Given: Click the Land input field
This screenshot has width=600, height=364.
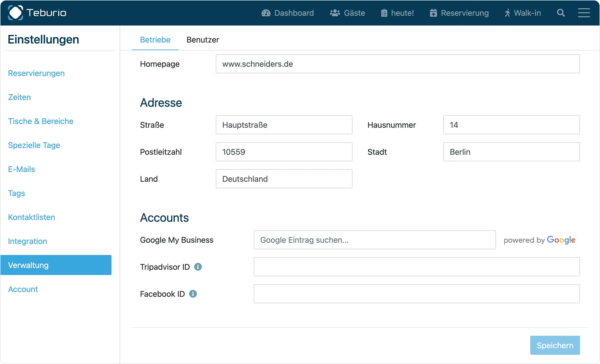Looking at the screenshot, I should point(284,179).
